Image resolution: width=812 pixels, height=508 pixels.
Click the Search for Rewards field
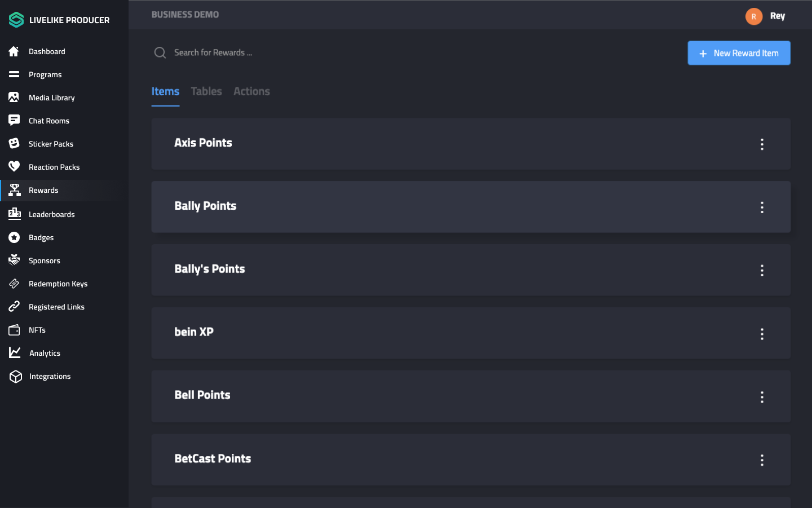point(213,52)
